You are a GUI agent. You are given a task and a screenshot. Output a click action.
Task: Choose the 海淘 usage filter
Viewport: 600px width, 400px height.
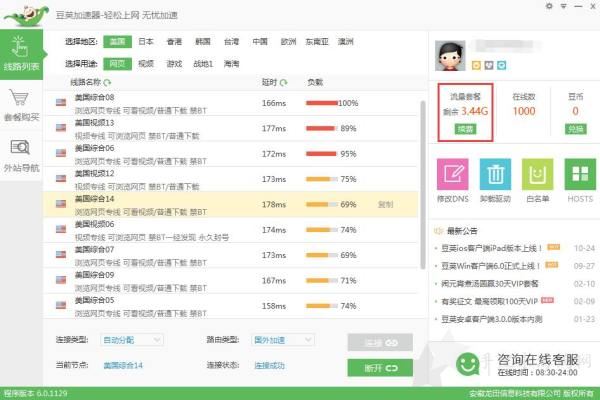(x=231, y=64)
